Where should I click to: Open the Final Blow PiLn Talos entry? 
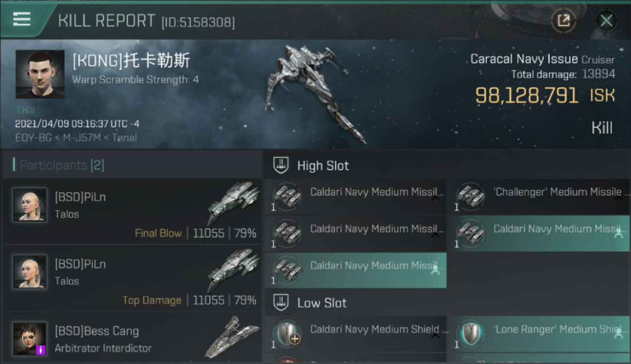click(132, 211)
